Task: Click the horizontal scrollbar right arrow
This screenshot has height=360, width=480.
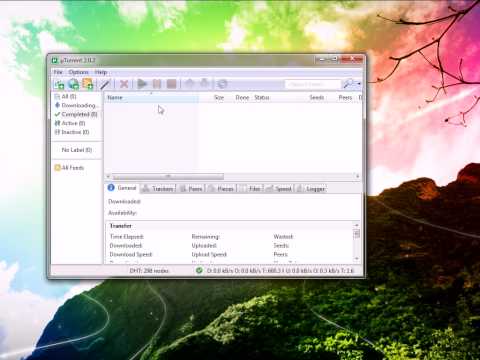Action: [357, 176]
